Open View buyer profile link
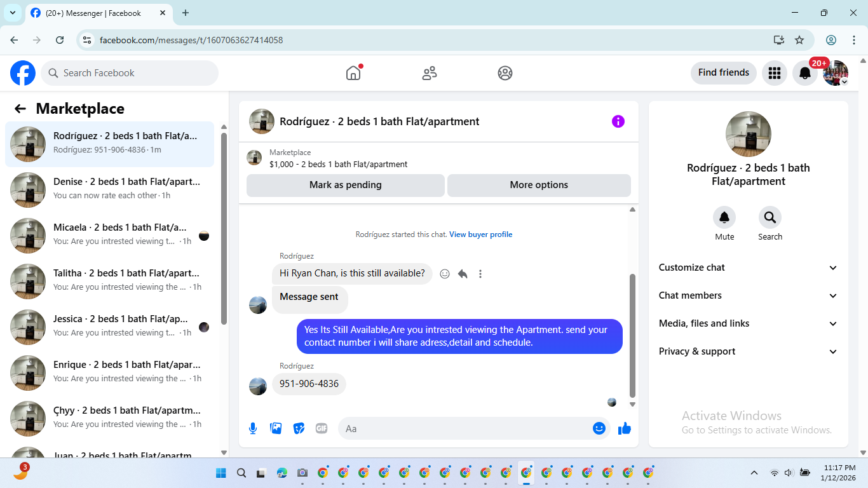 [480, 234]
